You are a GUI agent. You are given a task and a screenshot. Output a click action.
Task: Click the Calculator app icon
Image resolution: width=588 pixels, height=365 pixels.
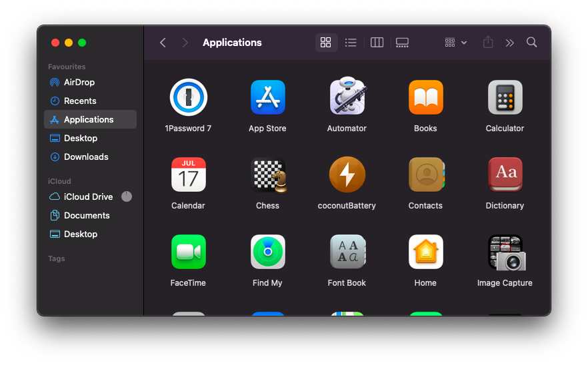[x=505, y=97]
